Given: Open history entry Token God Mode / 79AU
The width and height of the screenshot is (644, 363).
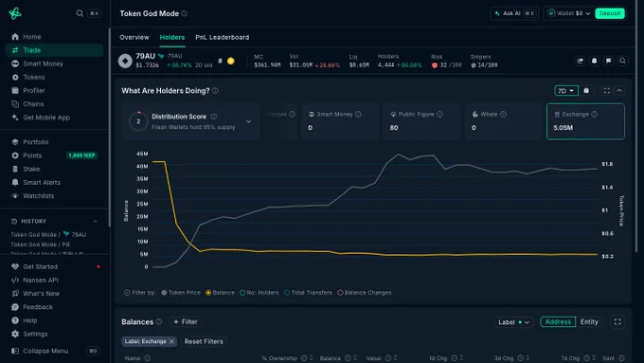Looking at the screenshot, I should pos(48,235).
